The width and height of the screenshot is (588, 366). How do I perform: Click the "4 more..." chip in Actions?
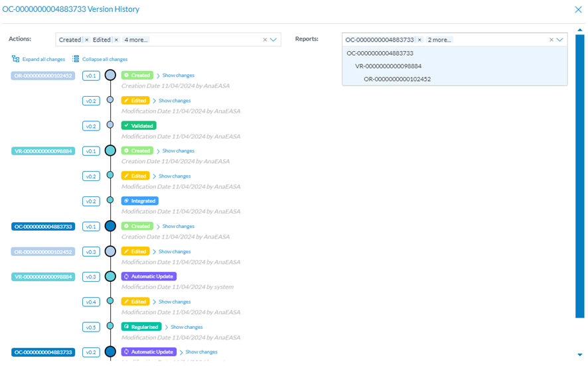coord(136,40)
